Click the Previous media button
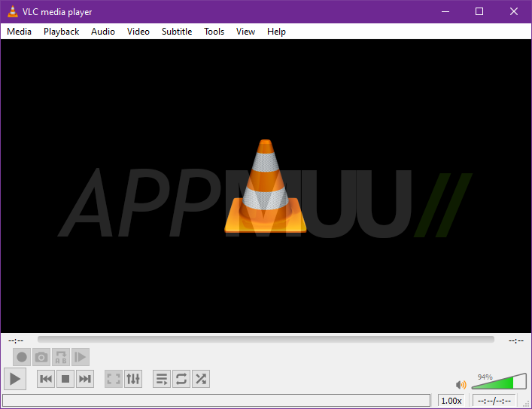The image size is (532, 409). 46,379
